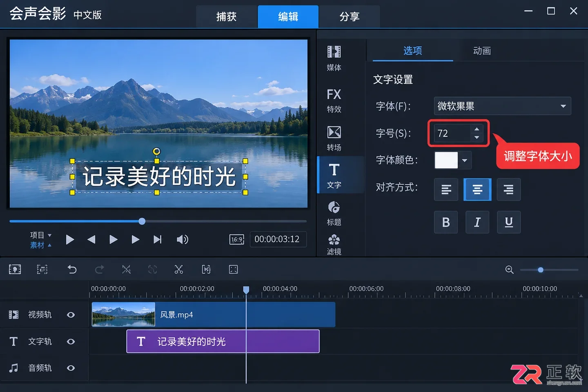Image resolution: width=588 pixels, height=392 pixels.
Task: Open the 字体 font dropdown showing 微软果果
Action: pyautogui.click(x=502, y=106)
